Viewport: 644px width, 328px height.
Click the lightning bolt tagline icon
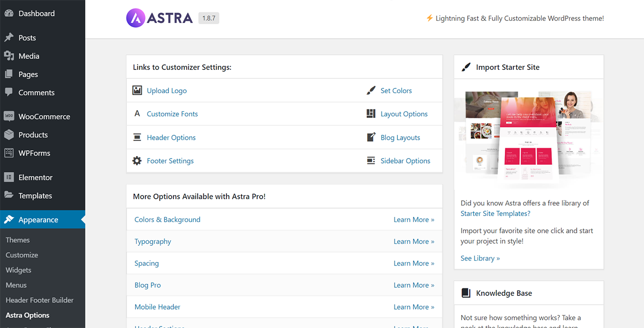(x=429, y=18)
